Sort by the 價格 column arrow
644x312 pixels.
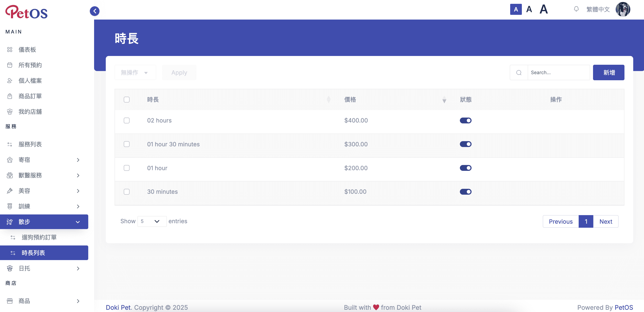(x=444, y=100)
